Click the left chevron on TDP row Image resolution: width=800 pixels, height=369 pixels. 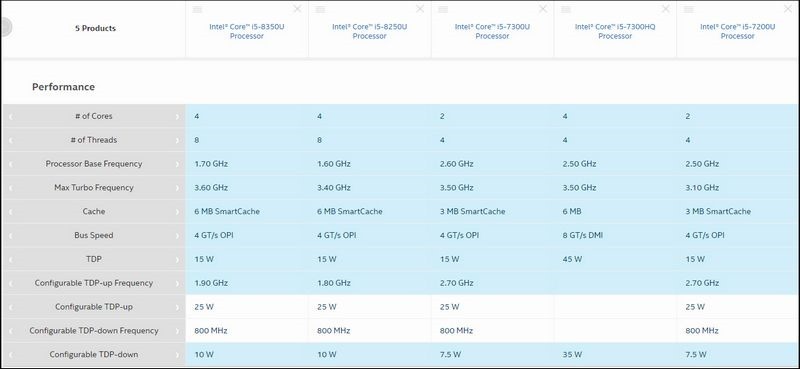(11, 259)
